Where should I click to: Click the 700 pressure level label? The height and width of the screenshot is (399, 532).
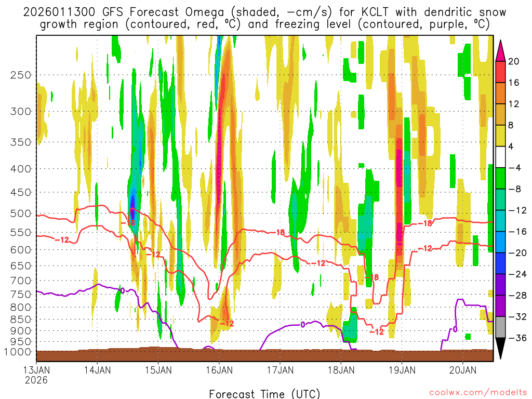pyautogui.click(x=21, y=281)
